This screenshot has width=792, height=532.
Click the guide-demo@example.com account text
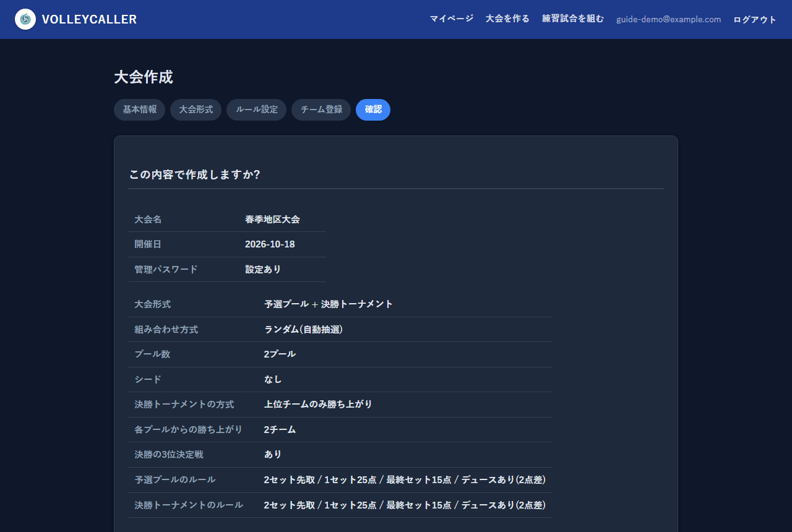[x=669, y=19]
